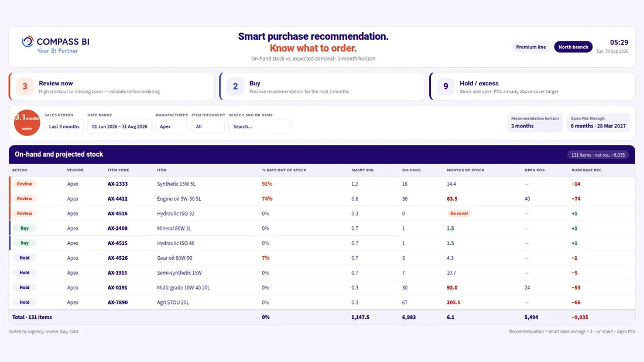Click the open POs value 40

pos(527,199)
